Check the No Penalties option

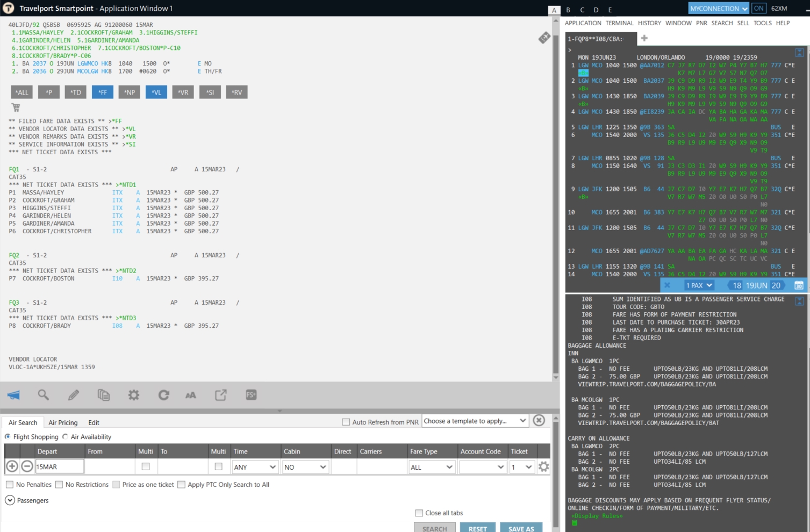[10, 485]
